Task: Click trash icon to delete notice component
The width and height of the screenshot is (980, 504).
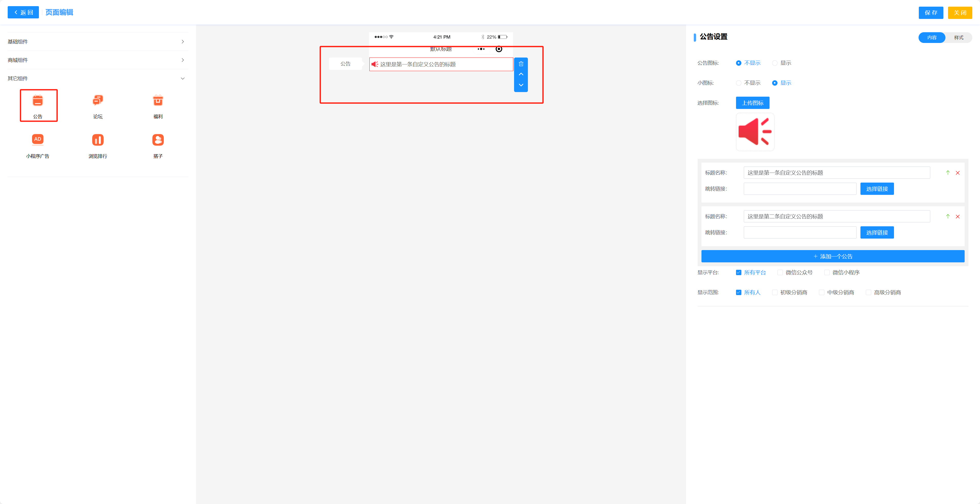Action: click(x=521, y=64)
